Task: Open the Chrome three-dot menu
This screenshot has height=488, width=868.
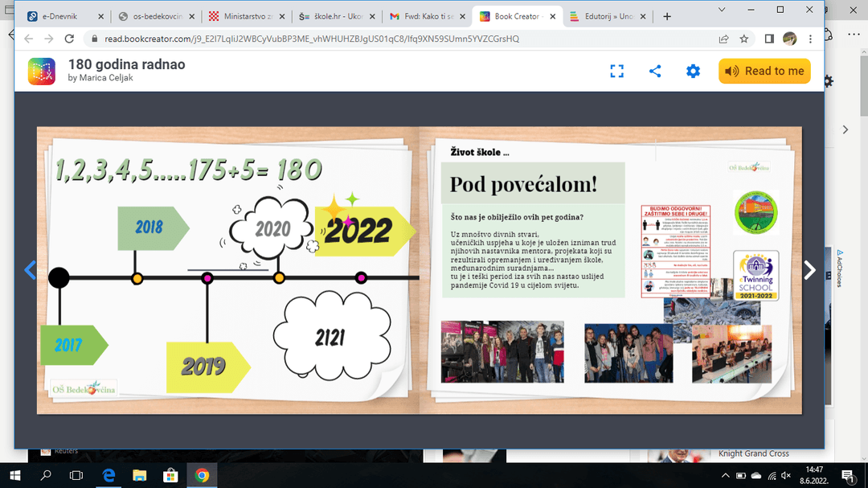Action: (x=811, y=39)
